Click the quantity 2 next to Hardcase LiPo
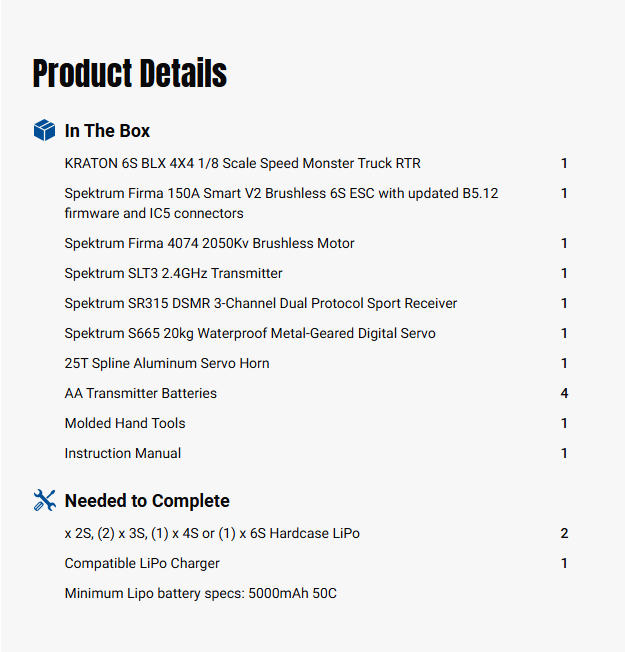The width and height of the screenshot is (625, 652). [x=564, y=533]
